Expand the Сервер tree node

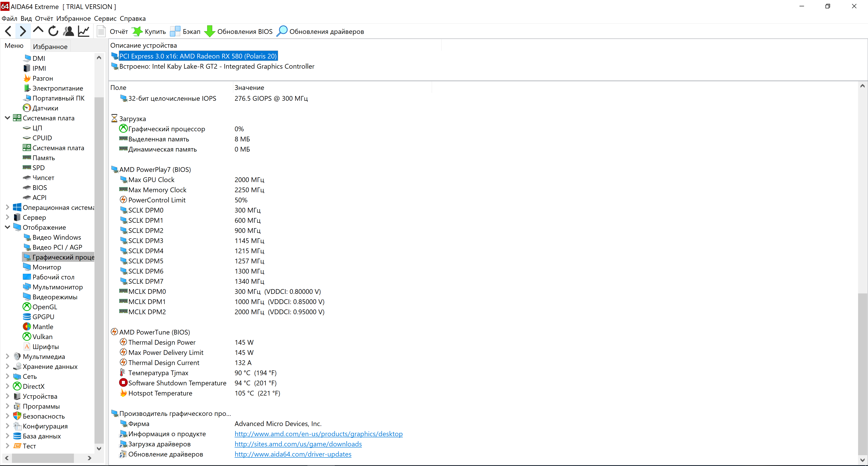7,217
